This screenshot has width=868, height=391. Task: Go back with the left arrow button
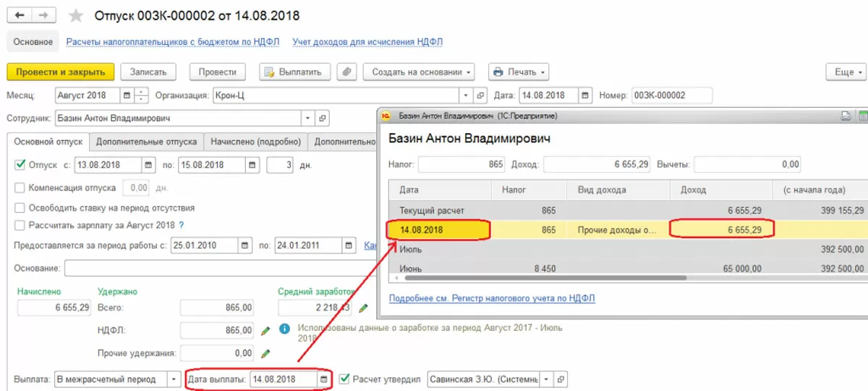click(20, 15)
